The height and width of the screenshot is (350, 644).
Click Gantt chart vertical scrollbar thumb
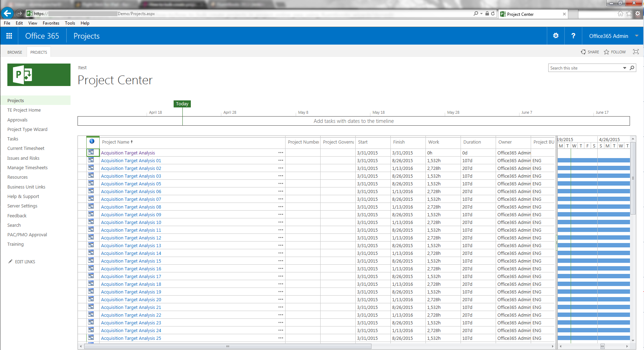click(x=633, y=178)
